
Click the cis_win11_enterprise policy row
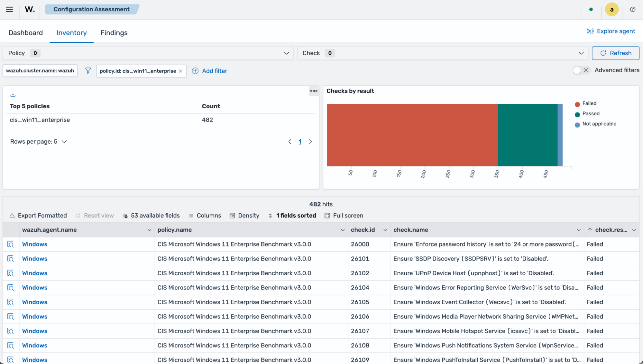161,120
